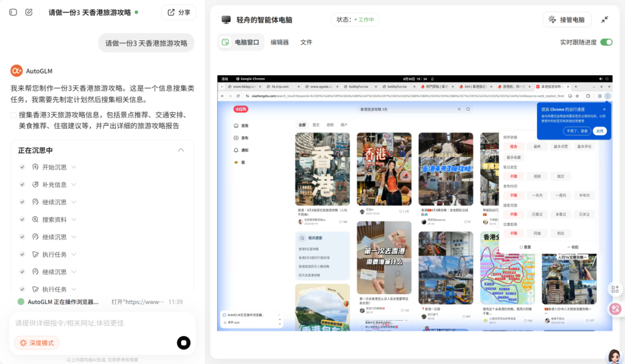Select the 图文 results tab

(316, 125)
